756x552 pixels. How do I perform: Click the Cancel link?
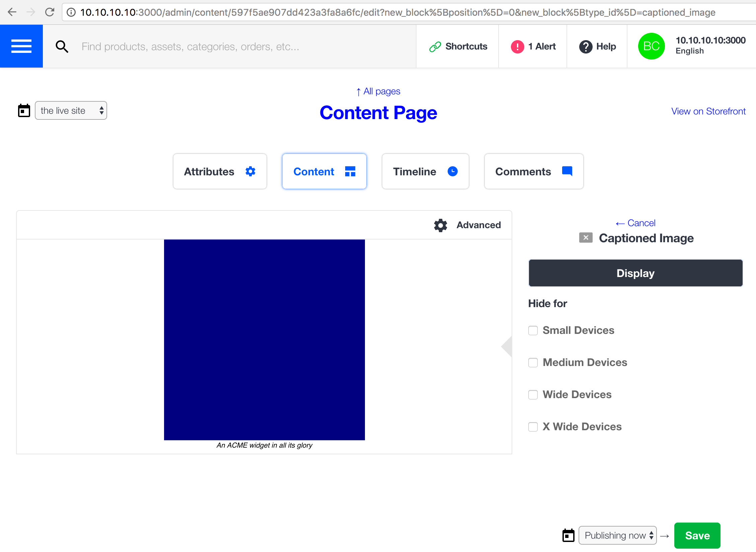tap(635, 223)
